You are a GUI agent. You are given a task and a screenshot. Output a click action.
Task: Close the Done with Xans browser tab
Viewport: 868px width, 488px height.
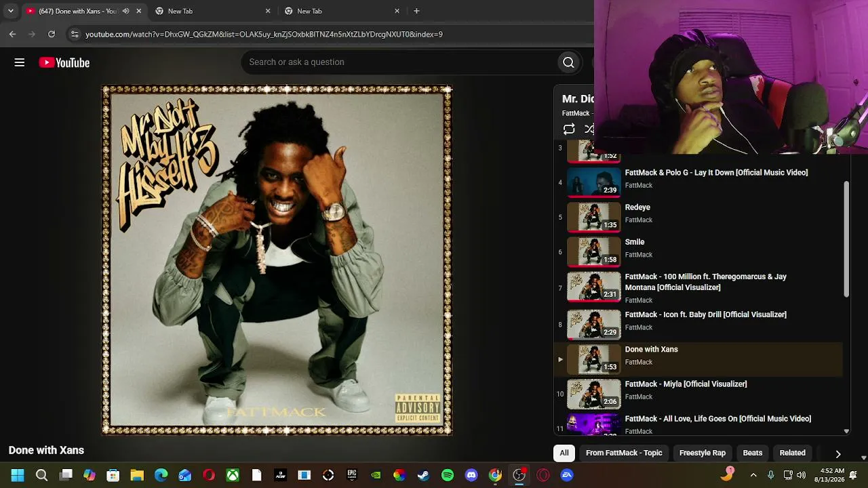(x=139, y=11)
